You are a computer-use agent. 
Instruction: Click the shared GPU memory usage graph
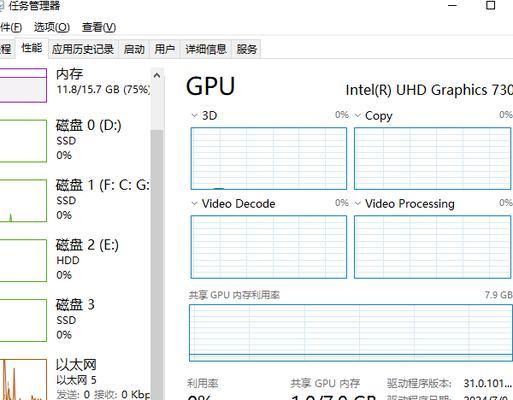coord(351,333)
